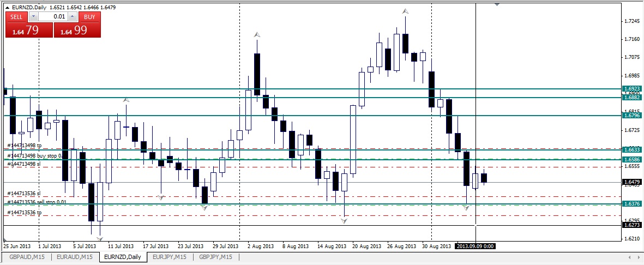644x265 pixels.
Task: Click the up fractal arrow above late-August peak
Action: pos(405,11)
